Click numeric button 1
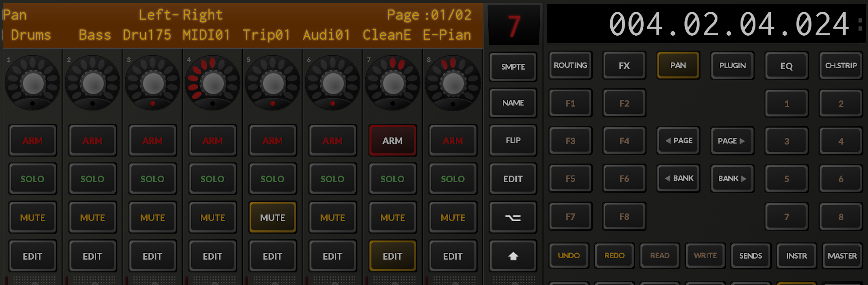 tap(786, 104)
